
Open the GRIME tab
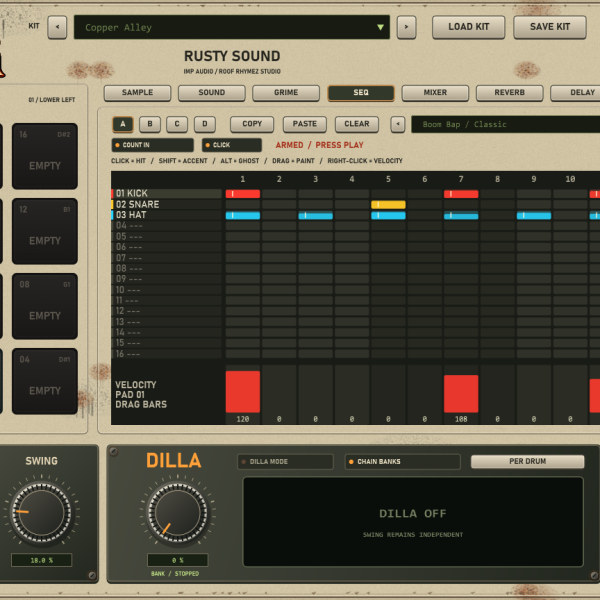[286, 93]
